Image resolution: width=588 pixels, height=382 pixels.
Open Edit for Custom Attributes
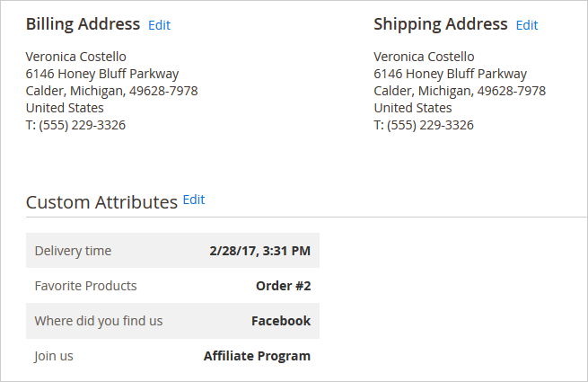coord(194,200)
